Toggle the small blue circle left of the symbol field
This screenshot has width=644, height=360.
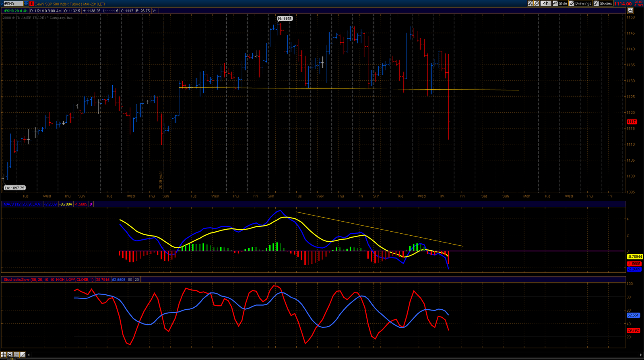[2, 4]
